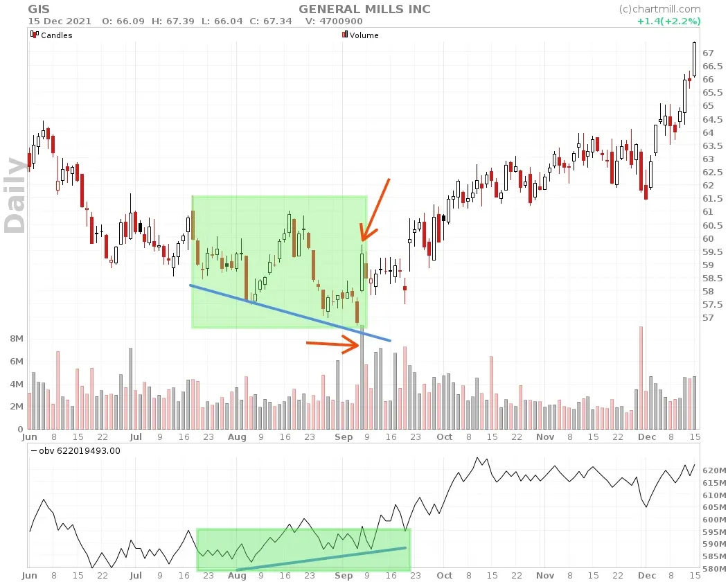Screen dimensions: 728x582
Task: Click the final candlestick closing above 67
Action: coord(695,59)
